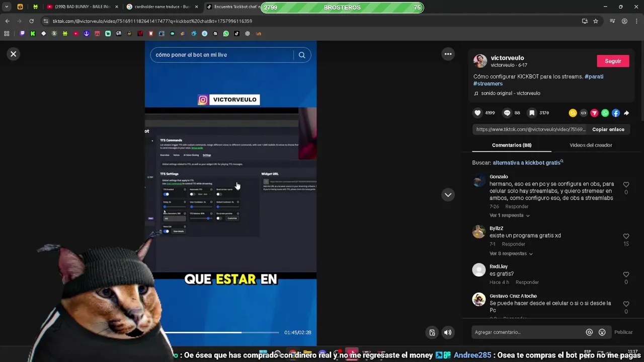644x362 pixels.
Task: Open site information icon in address bar
Action: pos(46,21)
